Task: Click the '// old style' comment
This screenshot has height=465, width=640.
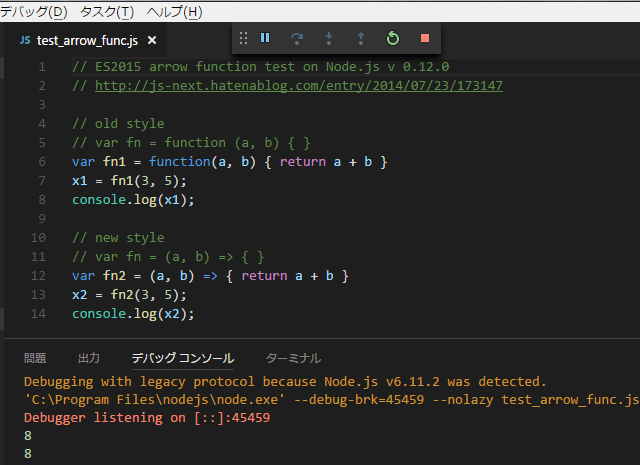Action: pyautogui.click(x=118, y=124)
